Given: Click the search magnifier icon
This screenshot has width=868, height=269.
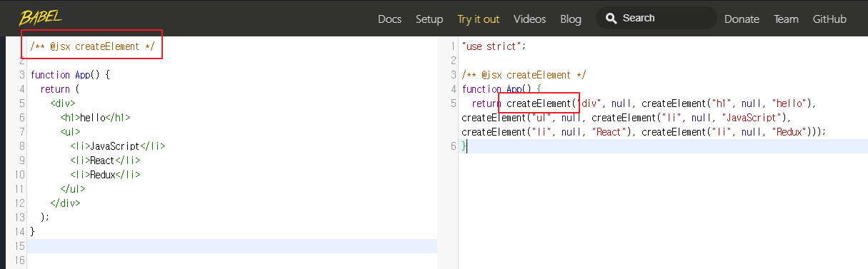Looking at the screenshot, I should click(x=611, y=19).
